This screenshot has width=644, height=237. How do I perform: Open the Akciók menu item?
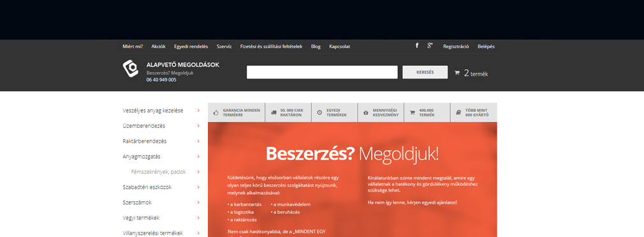pyautogui.click(x=159, y=47)
